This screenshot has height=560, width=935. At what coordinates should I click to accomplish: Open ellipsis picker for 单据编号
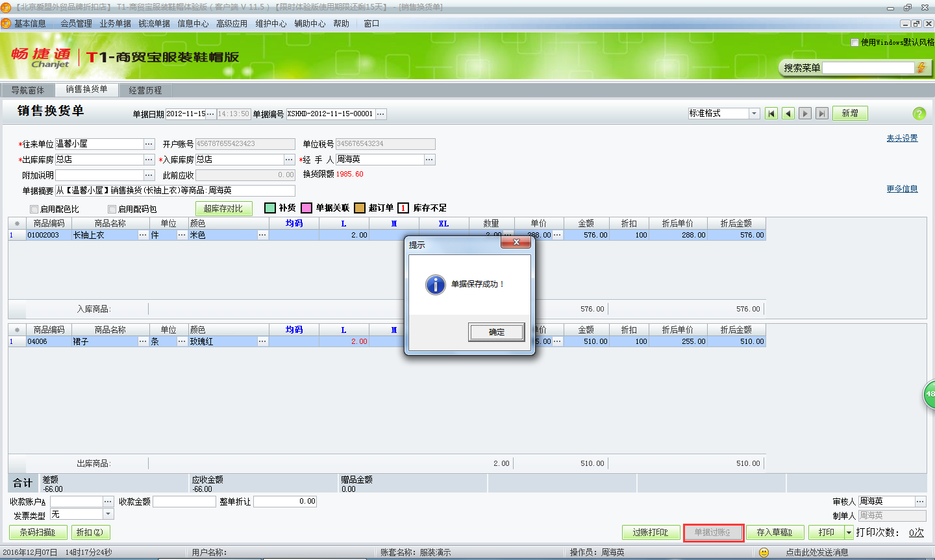pyautogui.click(x=381, y=114)
